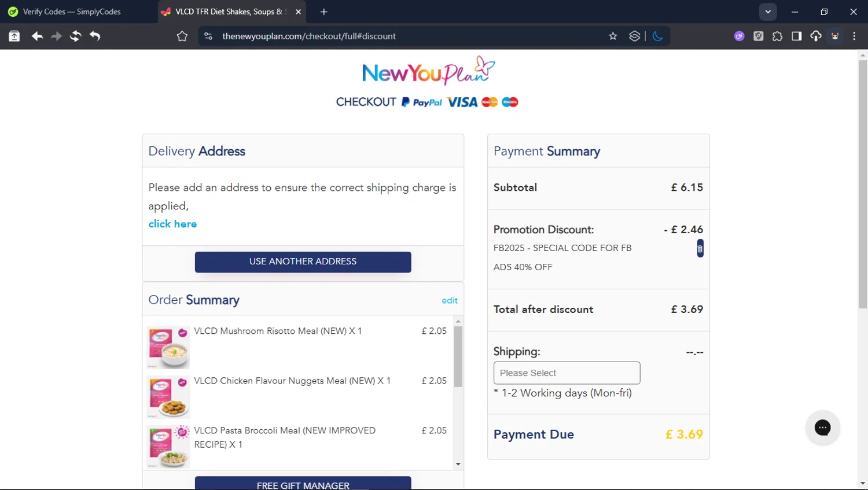Image resolution: width=868 pixels, height=490 pixels.
Task: Click 'VLCD Chicken Flavour Nuggets Meal (NEW) X 1'
Action: (x=292, y=381)
